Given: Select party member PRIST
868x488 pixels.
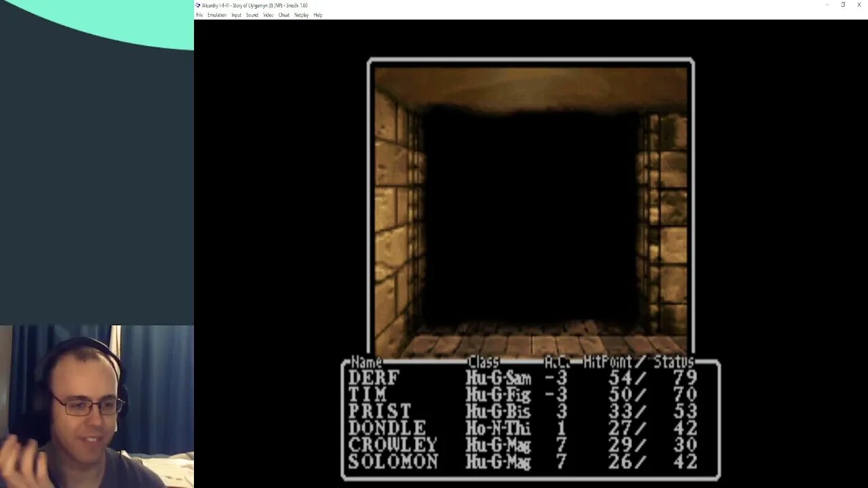Looking at the screenshot, I should point(380,411).
